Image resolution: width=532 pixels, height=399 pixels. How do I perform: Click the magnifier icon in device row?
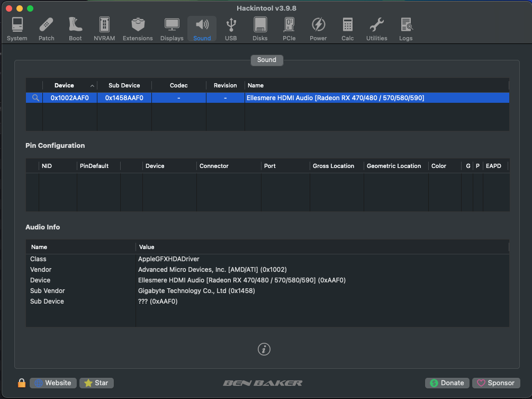[x=35, y=98]
